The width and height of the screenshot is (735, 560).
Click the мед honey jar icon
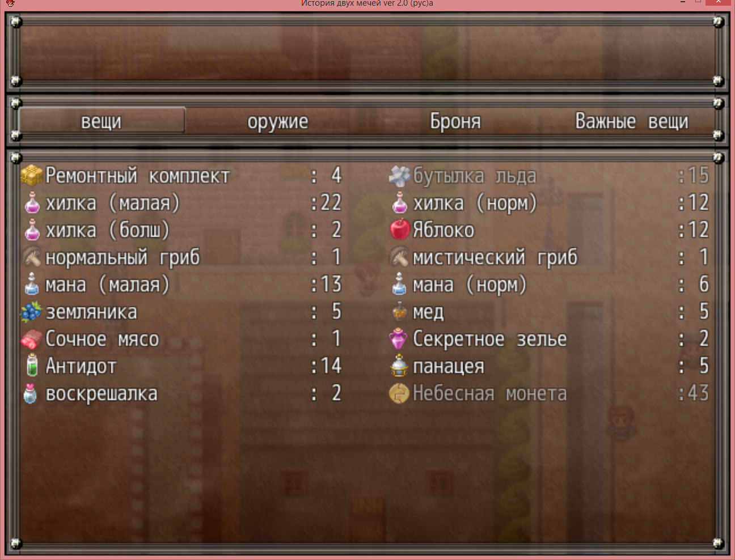[400, 311]
